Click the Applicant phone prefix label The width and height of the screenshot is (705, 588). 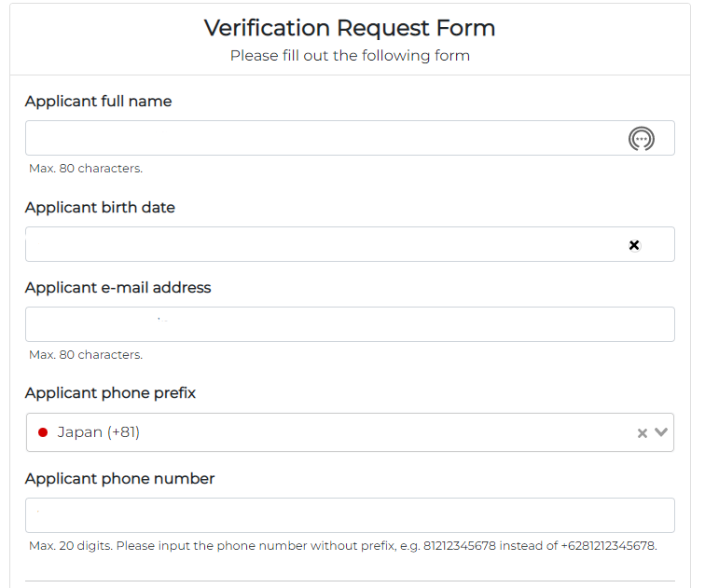(x=110, y=393)
